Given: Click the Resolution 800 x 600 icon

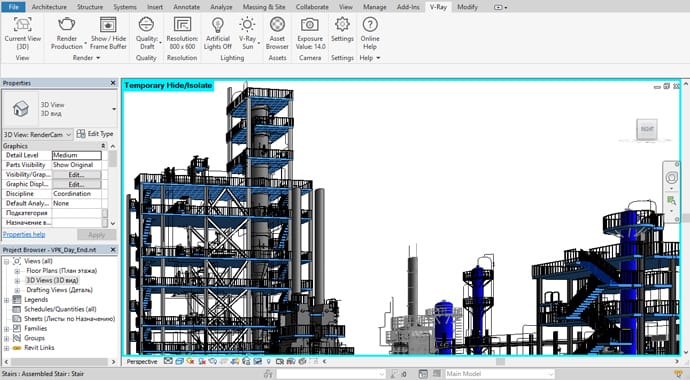Looking at the screenshot, I should (x=182, y=24).
